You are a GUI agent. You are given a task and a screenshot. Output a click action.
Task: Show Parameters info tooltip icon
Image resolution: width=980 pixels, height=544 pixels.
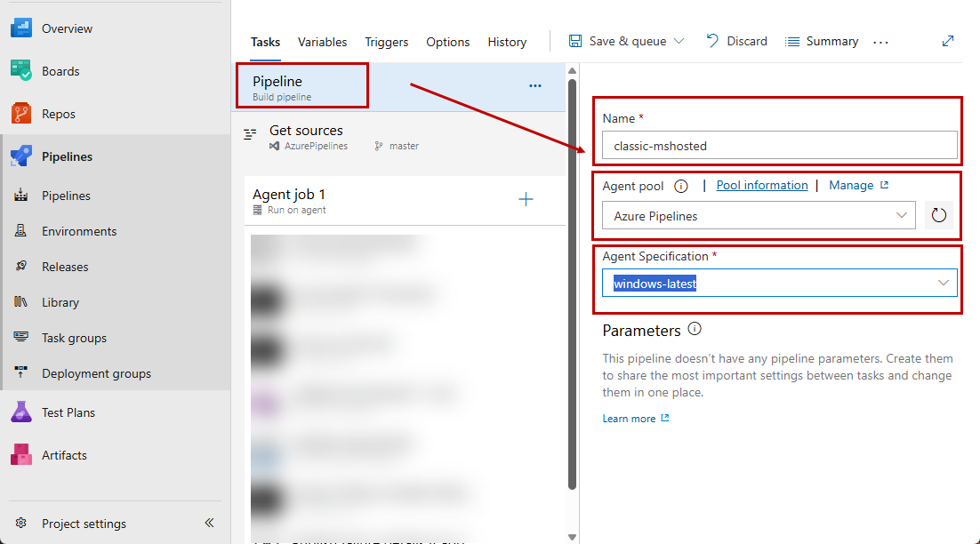pos(695,329)
